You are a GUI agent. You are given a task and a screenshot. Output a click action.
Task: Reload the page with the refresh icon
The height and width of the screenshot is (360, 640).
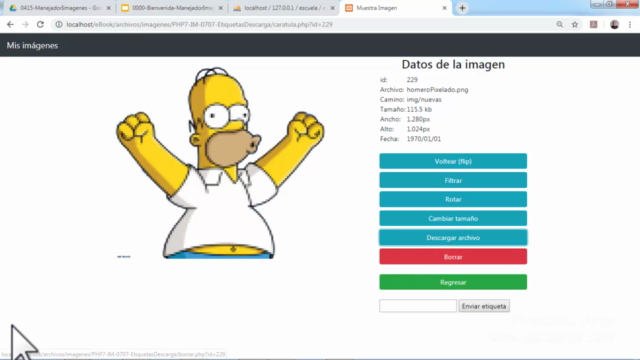pyautogui.click(x=40, y=24)
